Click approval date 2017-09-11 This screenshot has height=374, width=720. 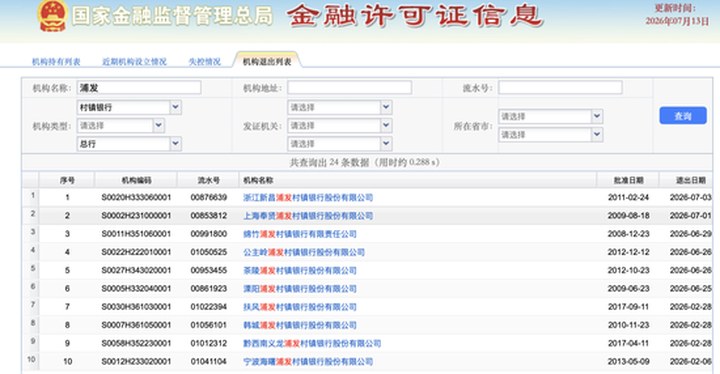tap(629, 307)
